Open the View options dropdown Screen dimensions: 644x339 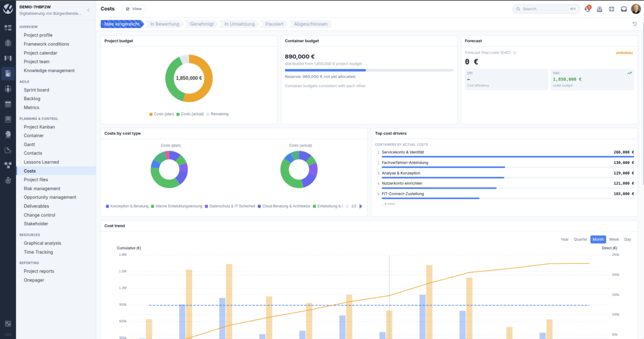(134, 9)
